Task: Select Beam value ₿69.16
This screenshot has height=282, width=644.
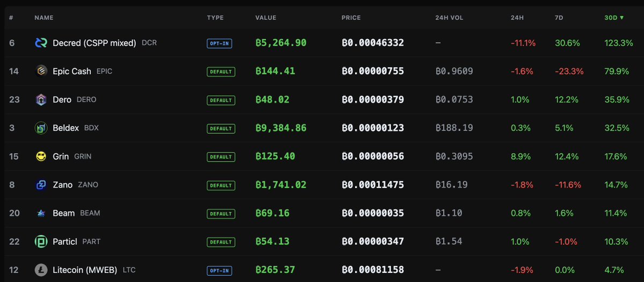Action: [x=272, y=213]
